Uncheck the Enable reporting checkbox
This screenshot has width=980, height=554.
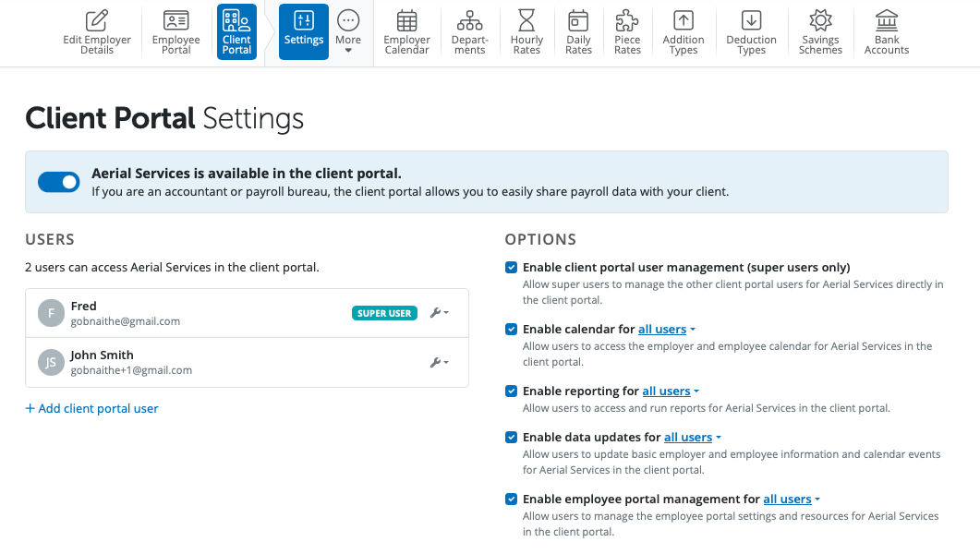(512, 391)
